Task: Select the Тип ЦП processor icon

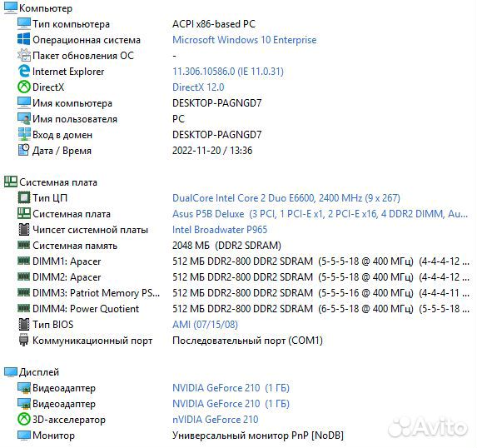Action: [x=24, y=198]
